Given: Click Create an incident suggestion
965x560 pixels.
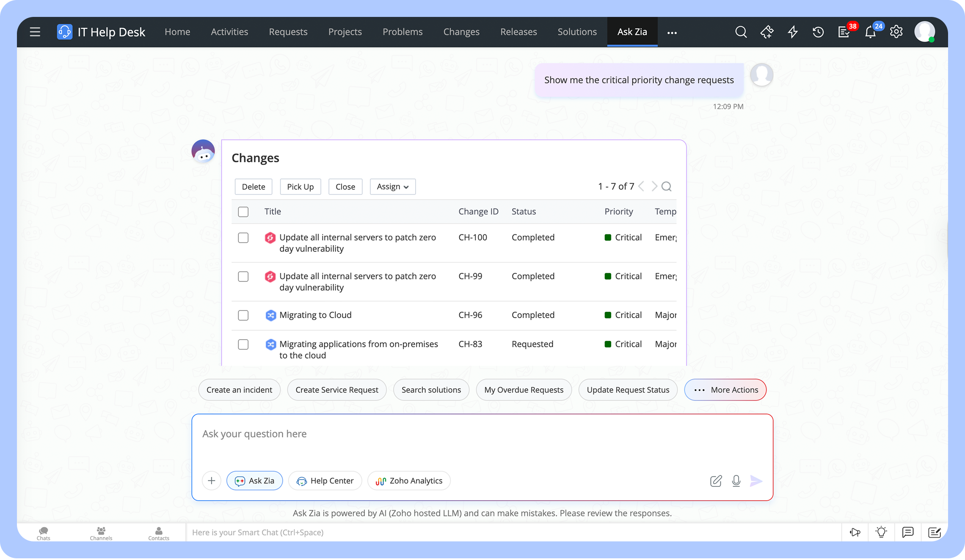Looking at the screenshot, I should (x=239, y=390).
